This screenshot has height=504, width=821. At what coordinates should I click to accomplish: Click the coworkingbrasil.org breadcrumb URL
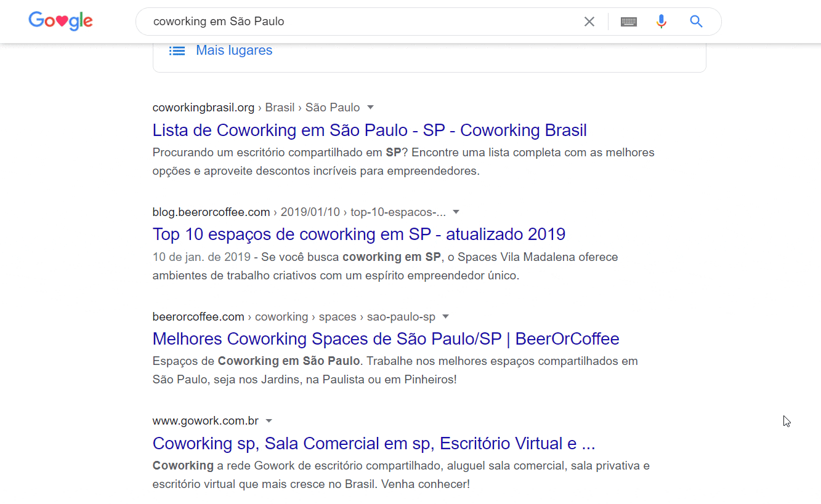click(x=256, y=108)
